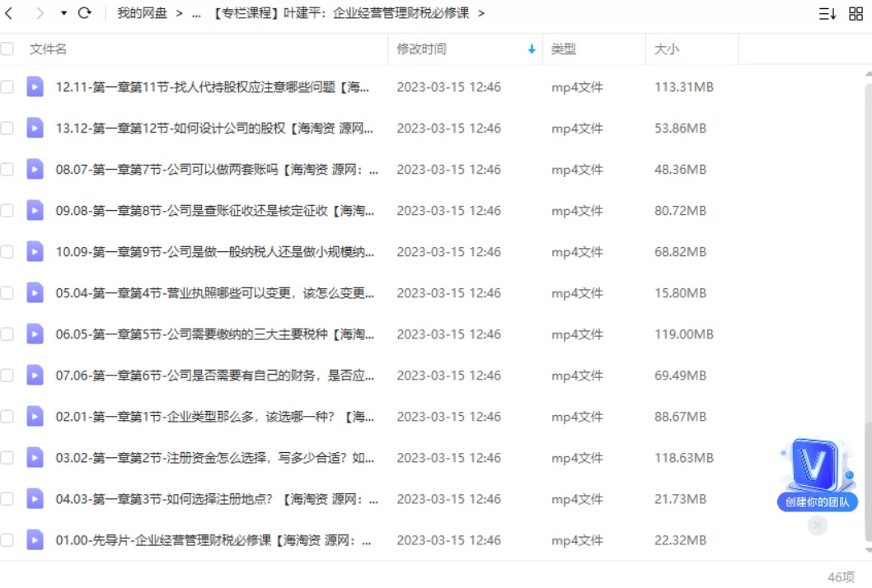Click video icon of 10.09 第9节 file
This screenshot has width=872, height=588.
35,251
